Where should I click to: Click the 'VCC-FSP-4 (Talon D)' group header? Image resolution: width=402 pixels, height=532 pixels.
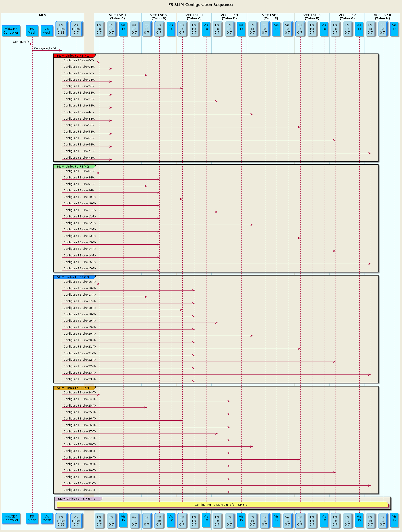click(229, 16)
